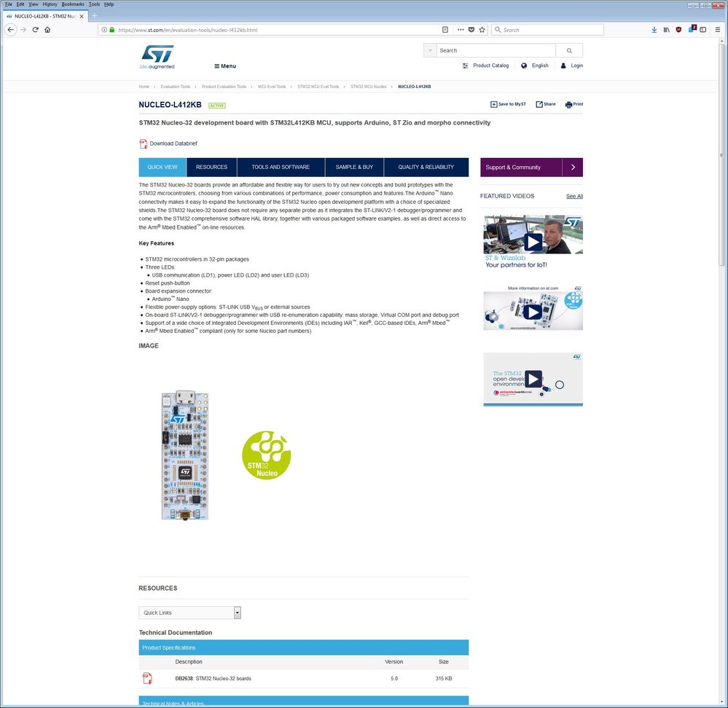This screenshot has height=708, width=728.
Task: Click the Download Databrief link
Action: 173,143
